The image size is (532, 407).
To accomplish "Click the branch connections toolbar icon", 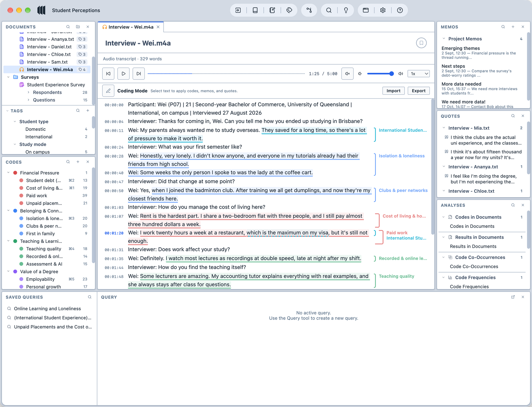I will pyautogui.click(x=309, y=10).
